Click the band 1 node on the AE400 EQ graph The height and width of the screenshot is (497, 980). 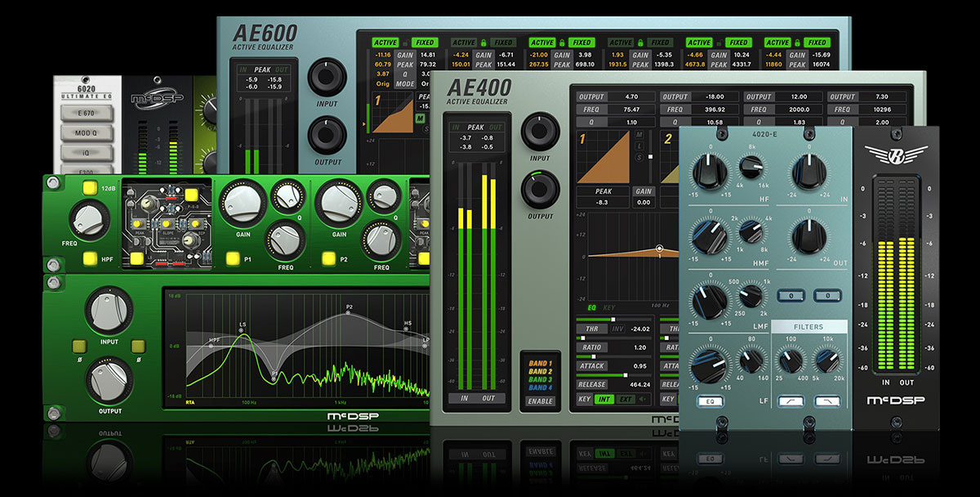(660, 248)
